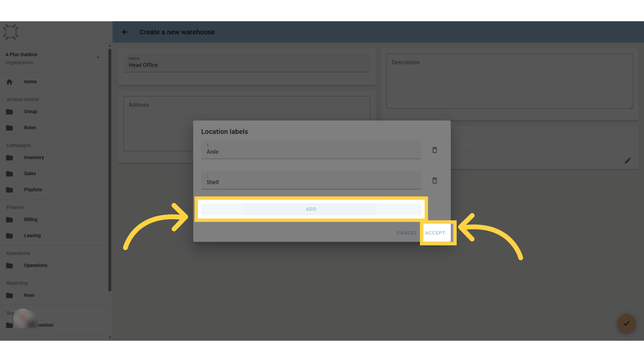Viewport: 644px width, 362px height.
Task: Click the app logo at top left
Action: click(11, 32)
